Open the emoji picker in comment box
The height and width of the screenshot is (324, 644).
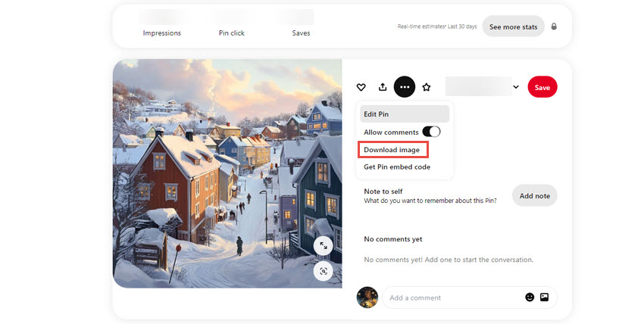point(530,298)
